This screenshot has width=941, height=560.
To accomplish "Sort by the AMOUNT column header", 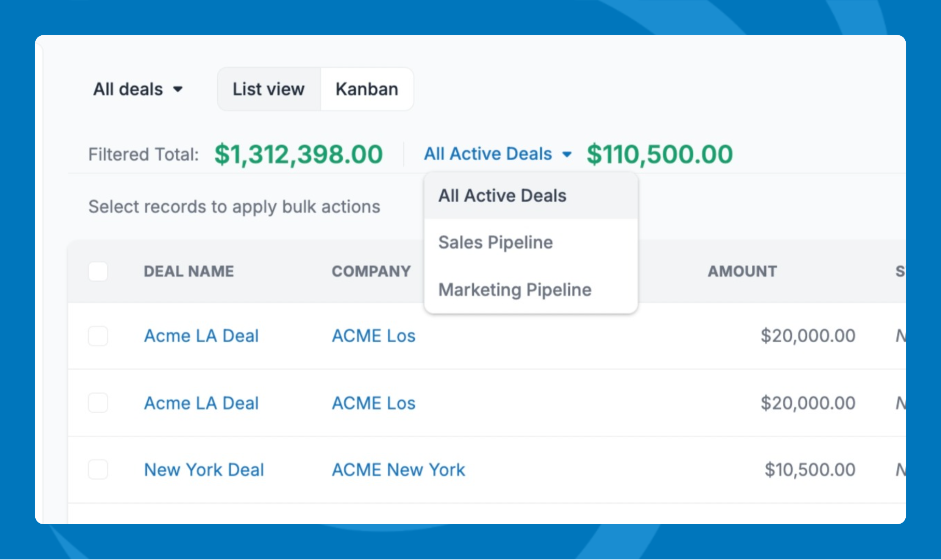I will tap(742, 271).
